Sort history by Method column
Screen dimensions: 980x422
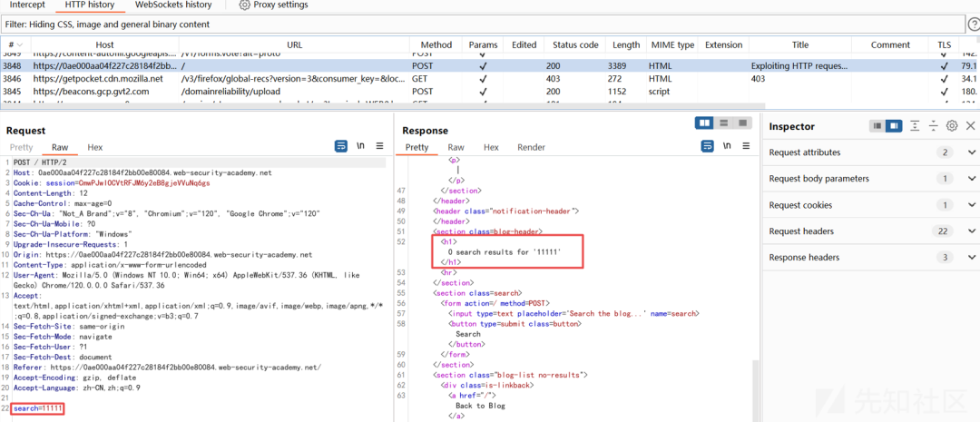[x=436, y=45]
